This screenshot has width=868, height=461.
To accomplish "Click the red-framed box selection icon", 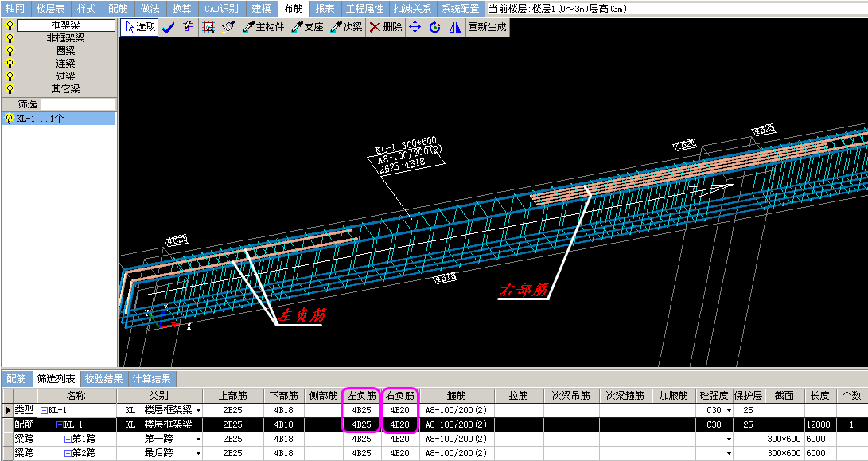I will click(208, 27).
